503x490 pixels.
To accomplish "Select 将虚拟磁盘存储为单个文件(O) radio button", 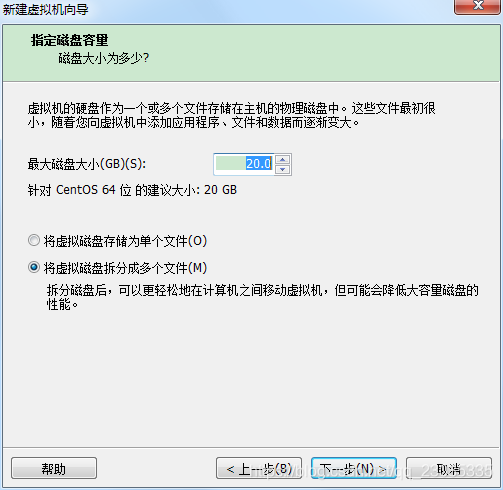I will (34, 240).
